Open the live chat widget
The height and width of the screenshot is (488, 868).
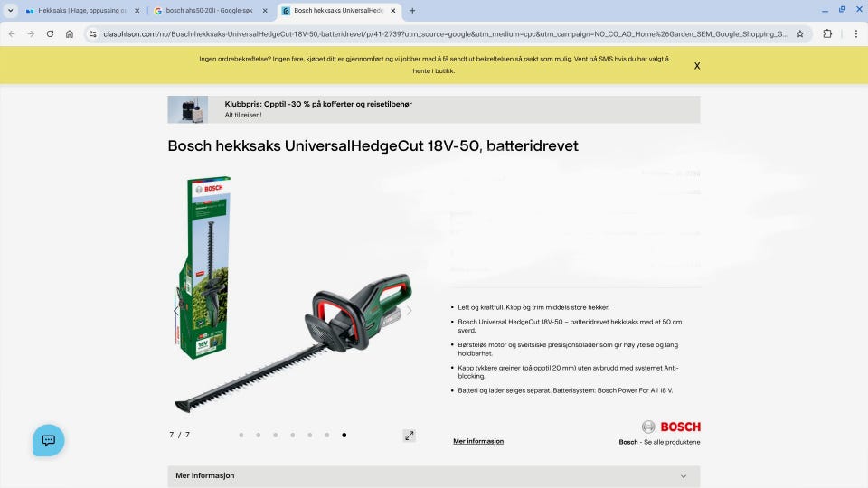(x=48, y=440)
